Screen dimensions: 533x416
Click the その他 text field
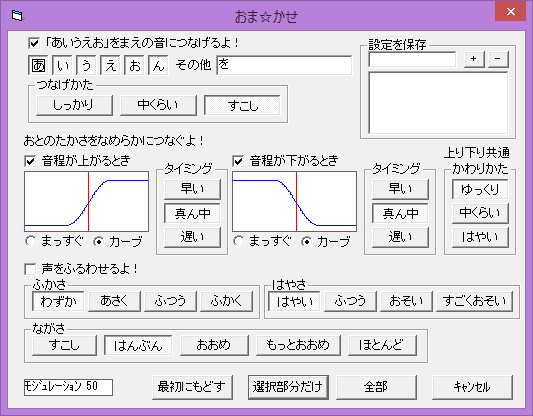284,65
